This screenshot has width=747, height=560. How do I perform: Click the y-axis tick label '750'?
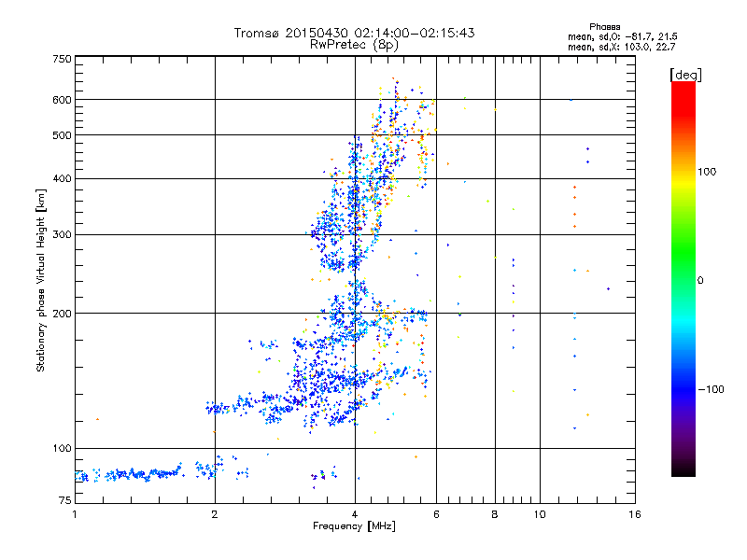62,60
